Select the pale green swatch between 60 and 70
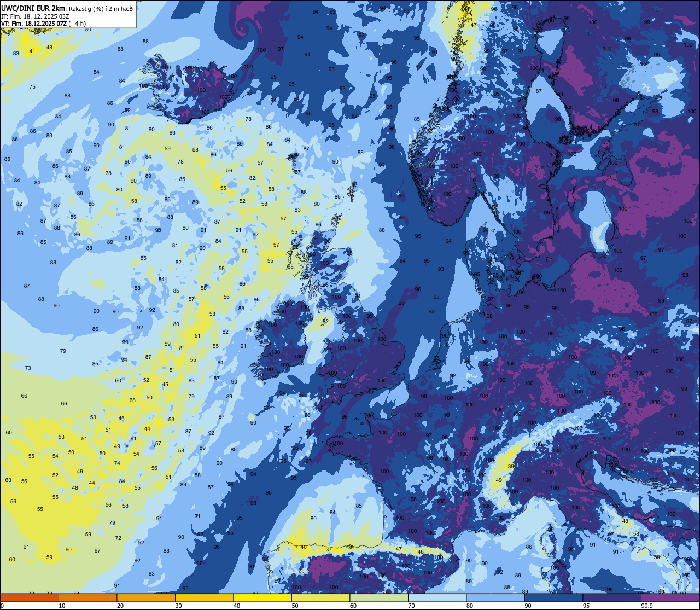The image size is (700, 610). (379, 597)
